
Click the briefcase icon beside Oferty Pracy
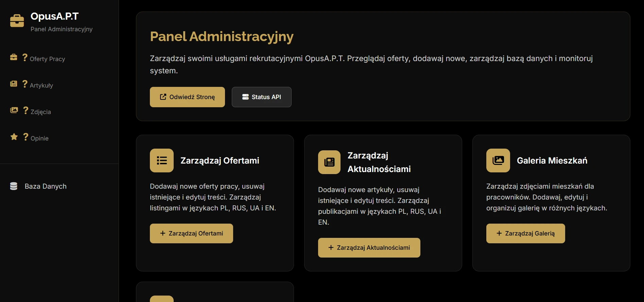[14, 57]
